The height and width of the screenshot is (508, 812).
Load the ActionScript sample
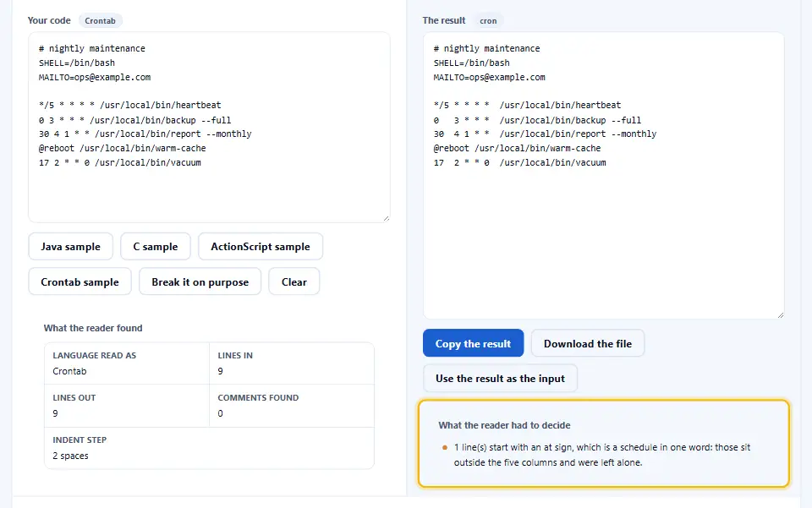261,247
